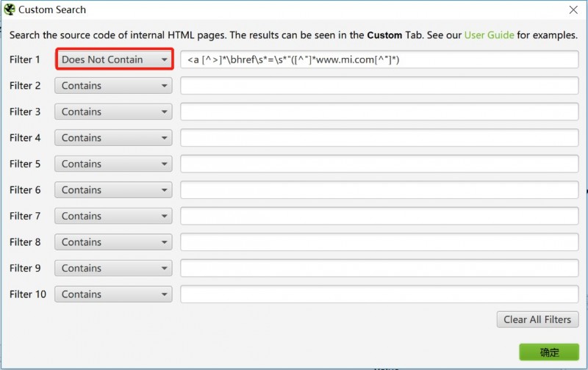Focus the Filter 2 text field
Image resolution: width=588 pixels, height=370 pixels.
(379, 86)
